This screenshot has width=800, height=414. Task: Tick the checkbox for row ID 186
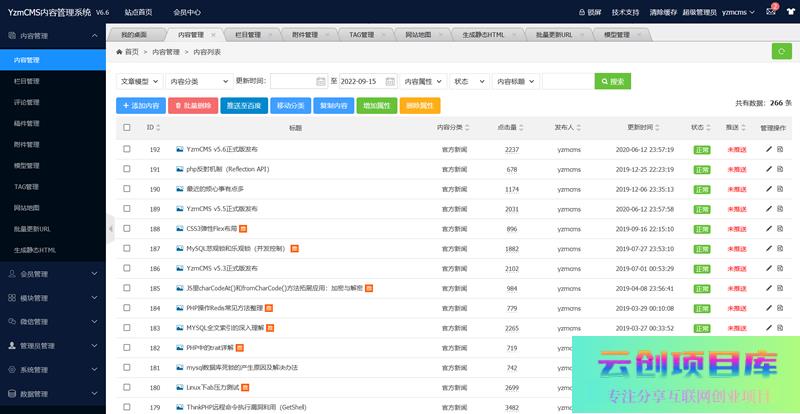(127, 269)
